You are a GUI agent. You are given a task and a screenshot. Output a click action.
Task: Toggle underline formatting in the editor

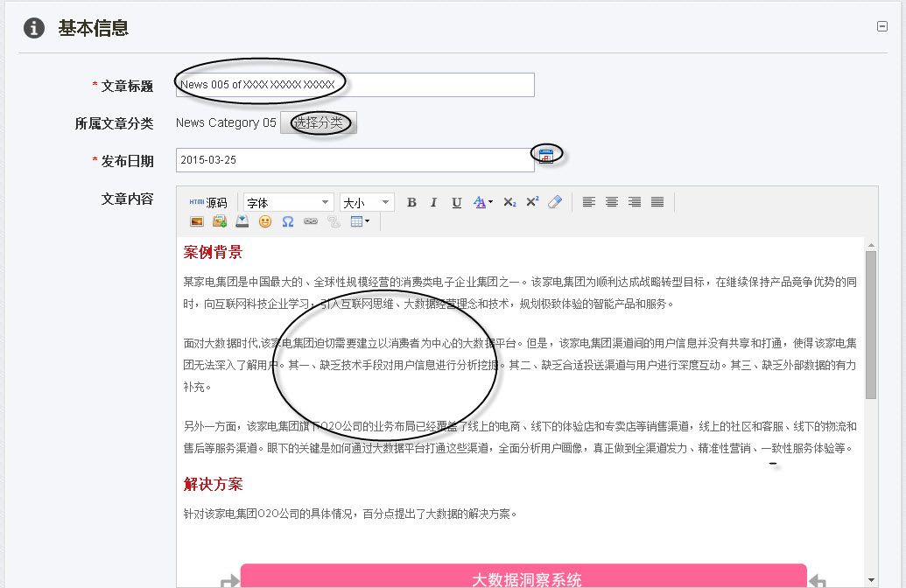(457, 202)
